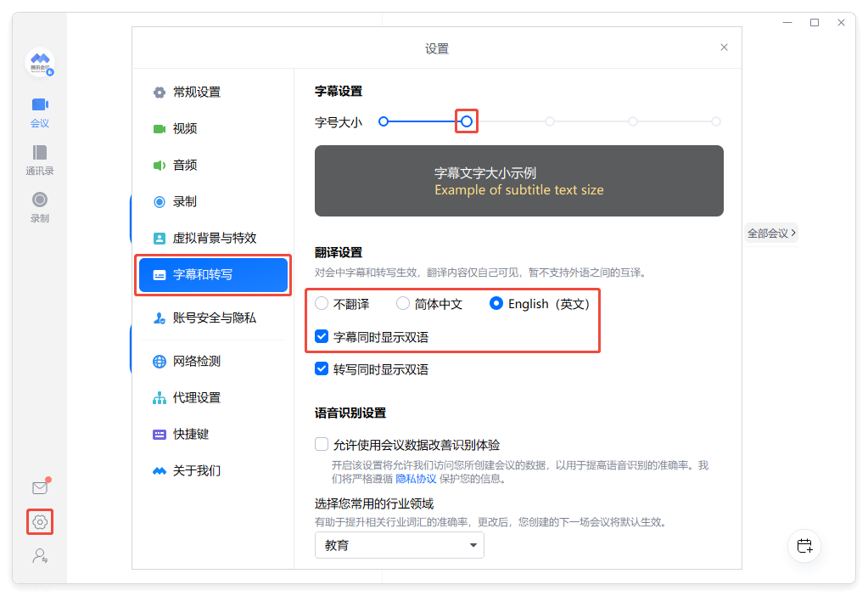Select the 不翻译 radio option
This screenshot has height=596, width=868.
pyautogui.click(x=322, y=304)
